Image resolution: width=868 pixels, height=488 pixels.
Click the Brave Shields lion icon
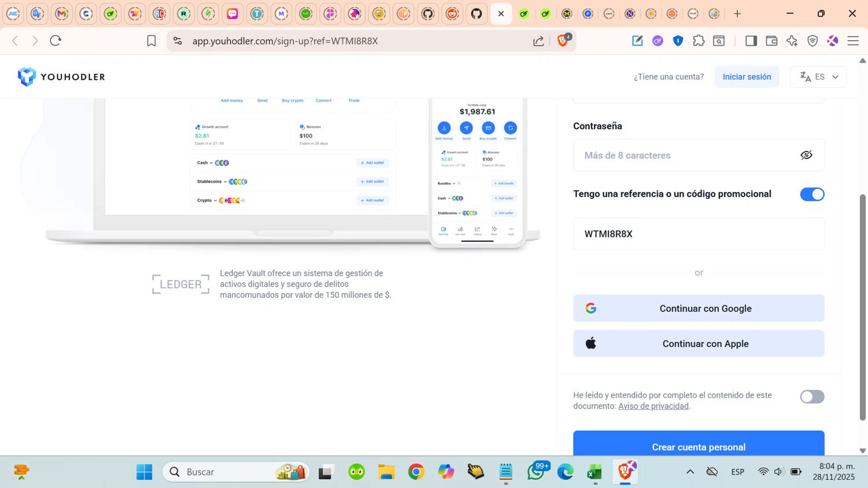click(x=562, y=40)
